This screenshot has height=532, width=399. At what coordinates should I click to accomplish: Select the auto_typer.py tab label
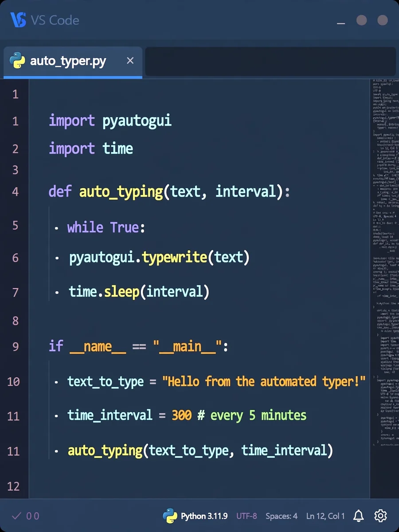(68, 61)
